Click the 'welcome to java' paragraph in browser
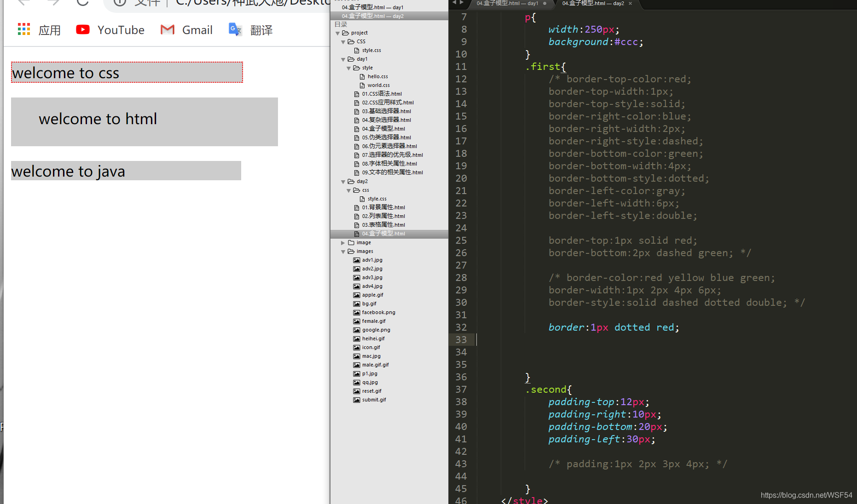The width and height of the screenshot is (857, 504). pos(126,171)
